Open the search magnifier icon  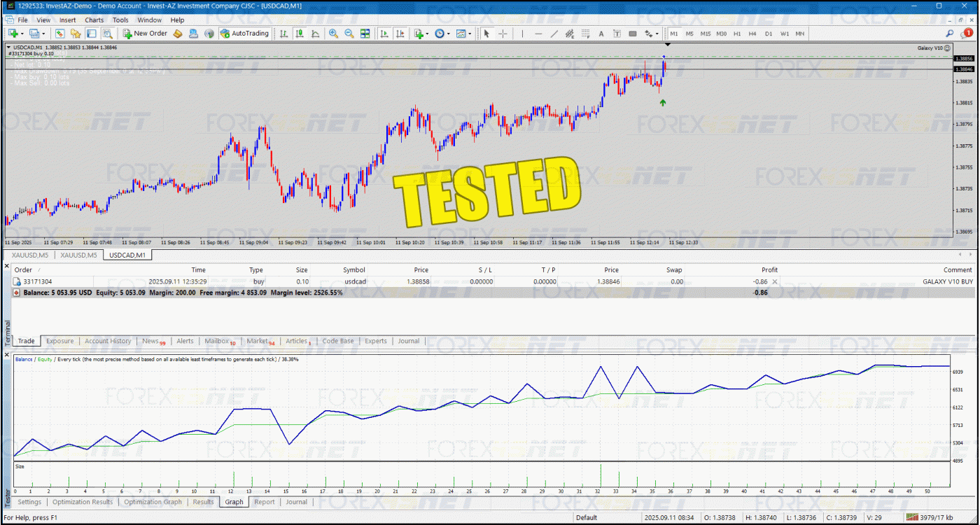coord(950,33)
